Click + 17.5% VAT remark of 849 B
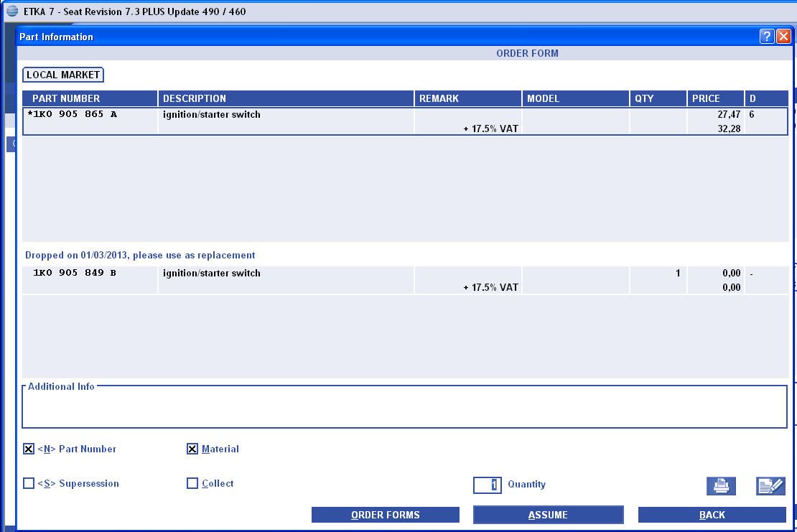The width and height of the screenshot is (797, 532). tap(490, 288)
